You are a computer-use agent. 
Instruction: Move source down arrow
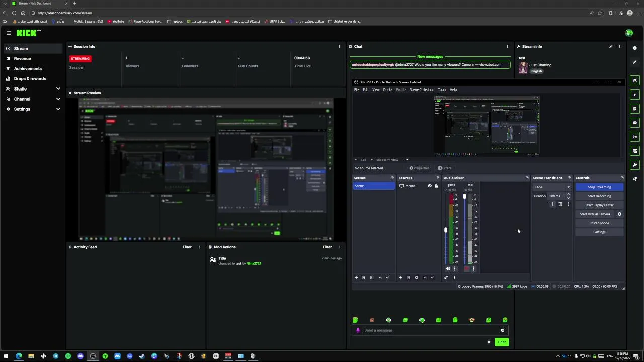pos(432,278)
